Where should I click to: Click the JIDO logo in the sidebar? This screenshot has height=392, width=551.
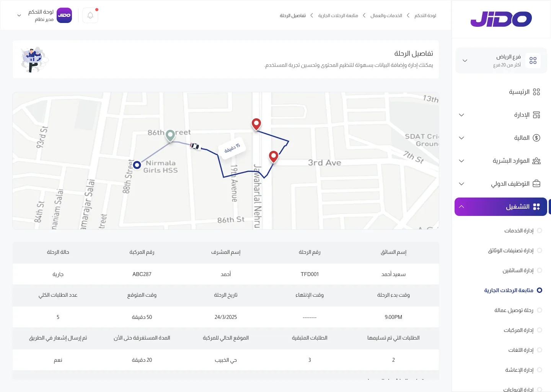pos(501,19)
